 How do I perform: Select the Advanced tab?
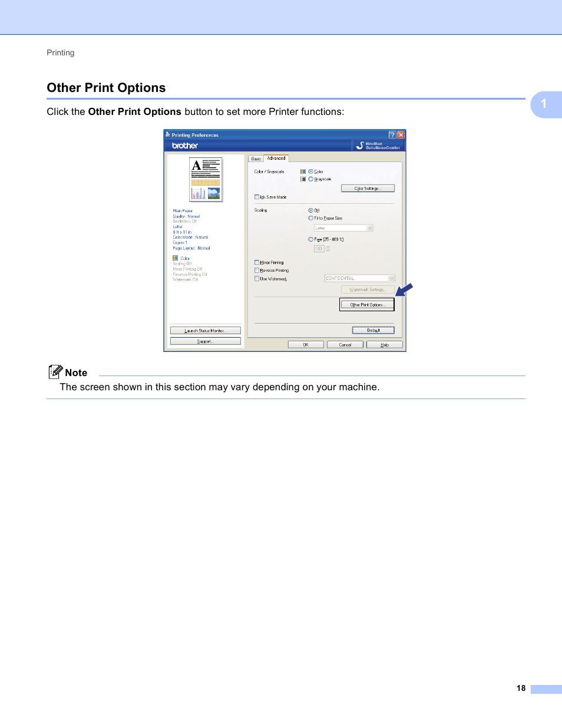point(276,158)
